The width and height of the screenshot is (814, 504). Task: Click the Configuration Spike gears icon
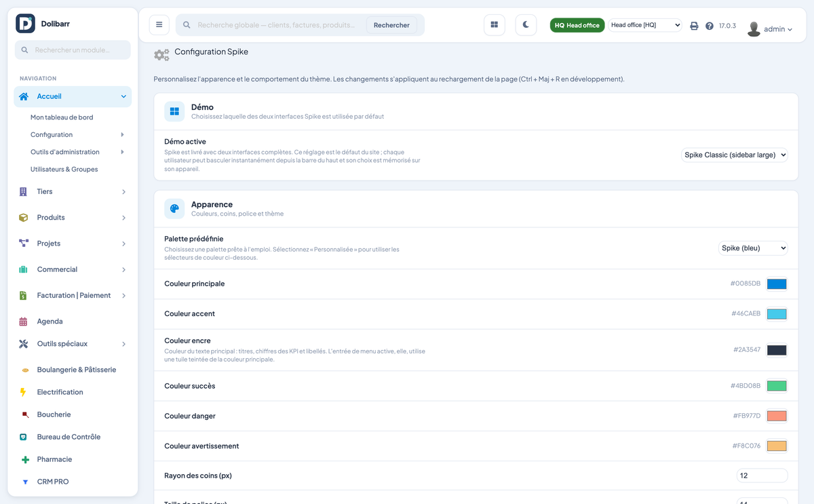(x=161, y=54)
